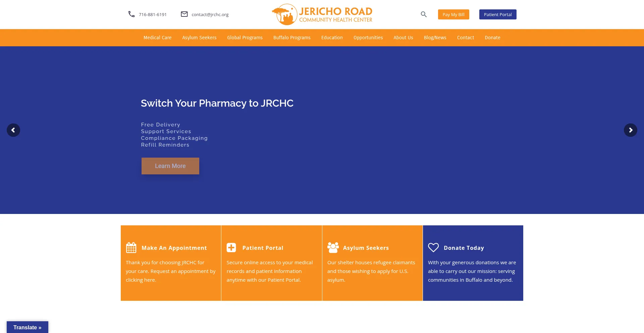Expand the Buffalo Programs menu item
The width and height of the screenshot is (644, 333).
[292, 38]
